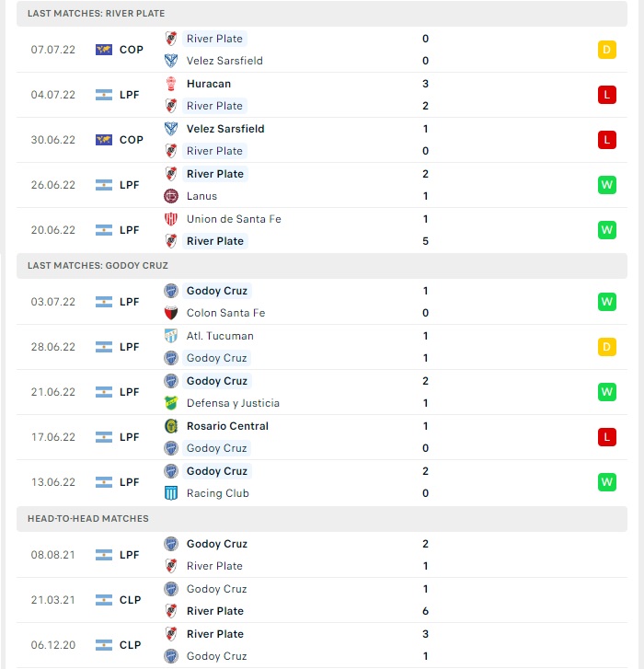644x669 pixels.
Task: Click the Atl. Tucuman crest icon
Action: click(x=171, y=336)
